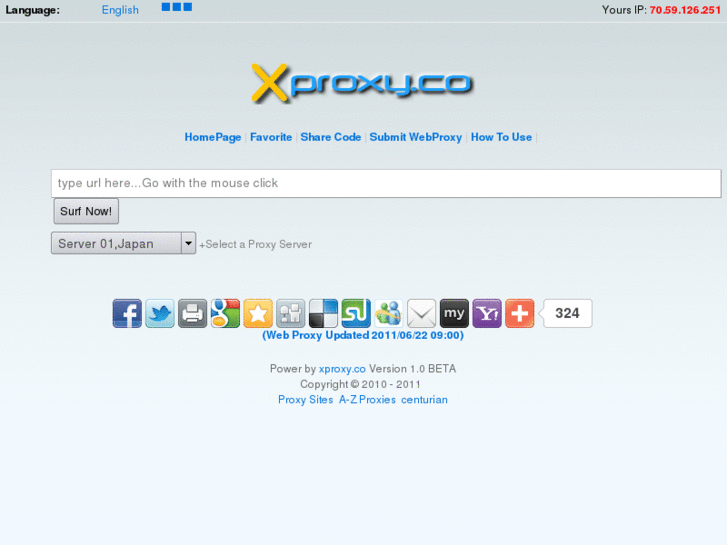Open the centurian footer link

(x=424, y=400)
